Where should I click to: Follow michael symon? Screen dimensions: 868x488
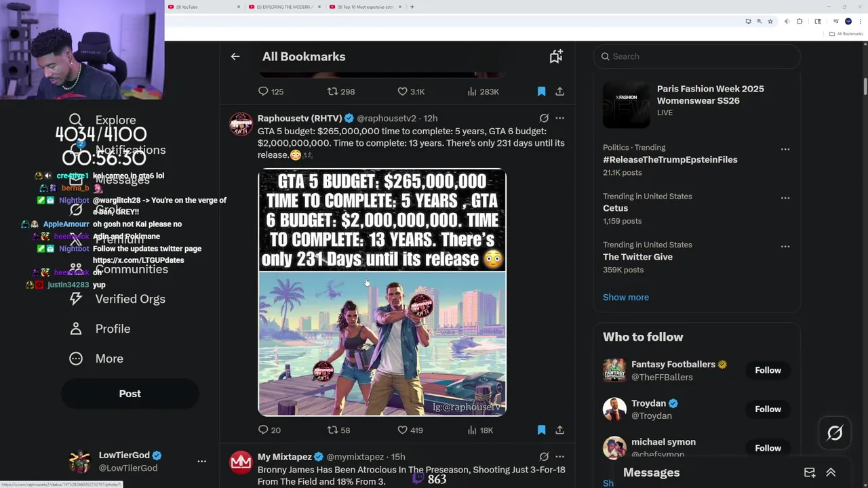768,448
